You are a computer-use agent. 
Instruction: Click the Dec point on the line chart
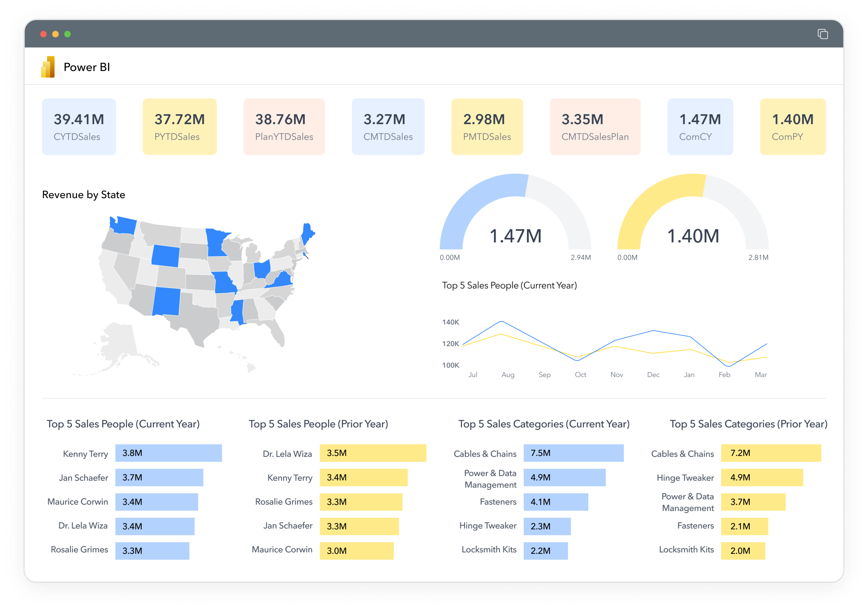[653, 331]
